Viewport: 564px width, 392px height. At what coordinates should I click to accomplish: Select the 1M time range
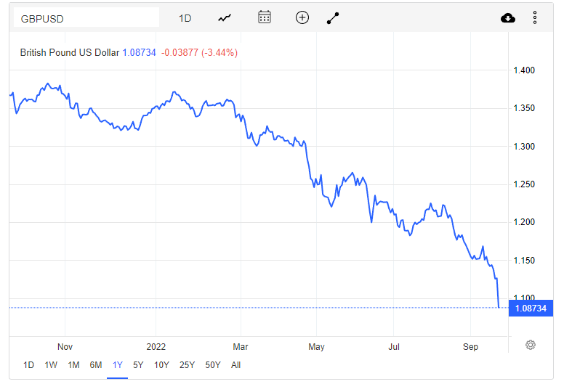73,365
